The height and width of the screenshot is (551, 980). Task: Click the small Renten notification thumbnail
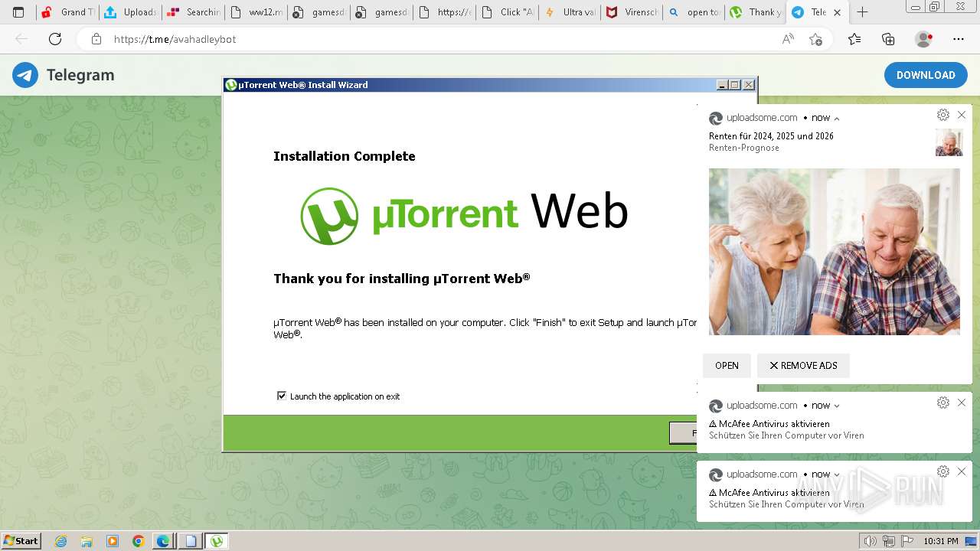[949, 142]
